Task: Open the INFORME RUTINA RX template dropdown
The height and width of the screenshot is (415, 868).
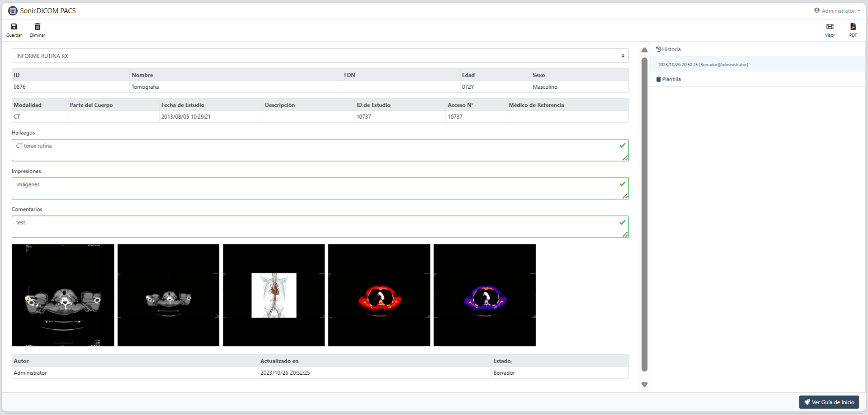Action: tap(320, 56)
